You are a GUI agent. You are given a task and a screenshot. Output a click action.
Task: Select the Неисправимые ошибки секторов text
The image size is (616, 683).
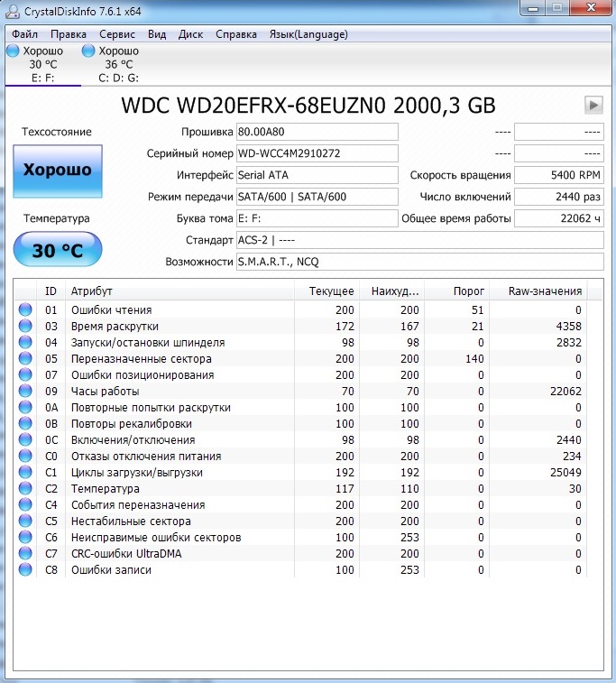pos(156,537)
